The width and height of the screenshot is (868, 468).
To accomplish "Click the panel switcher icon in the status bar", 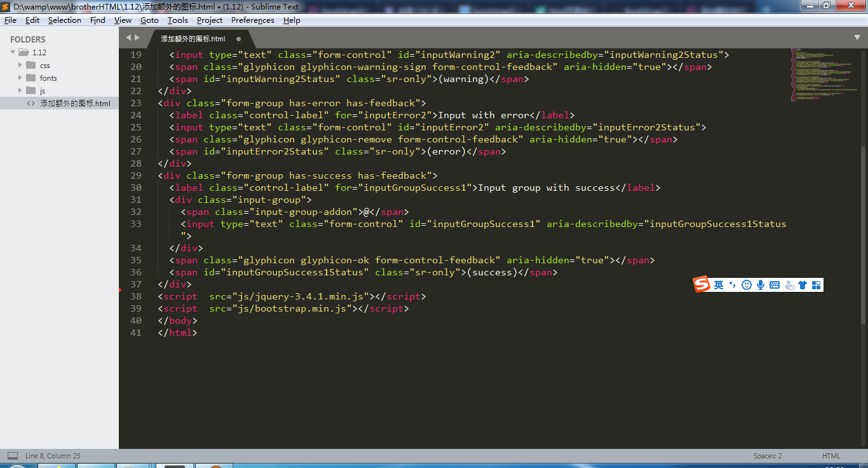I will [13, 456].
